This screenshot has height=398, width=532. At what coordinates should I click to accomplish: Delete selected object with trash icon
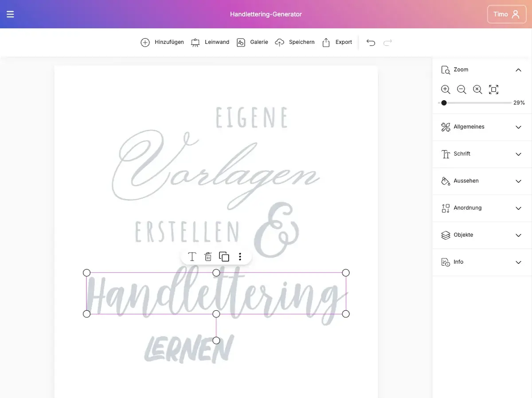tap(208, 257)
